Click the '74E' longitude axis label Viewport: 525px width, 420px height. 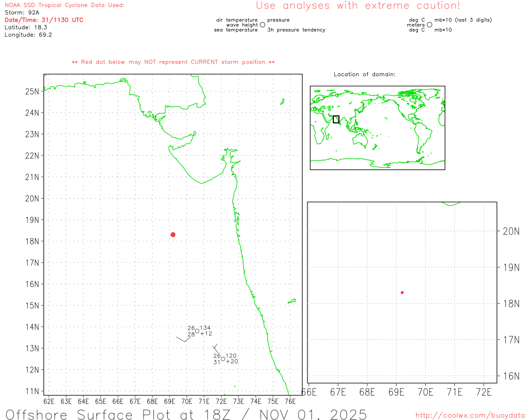[256, 401]
